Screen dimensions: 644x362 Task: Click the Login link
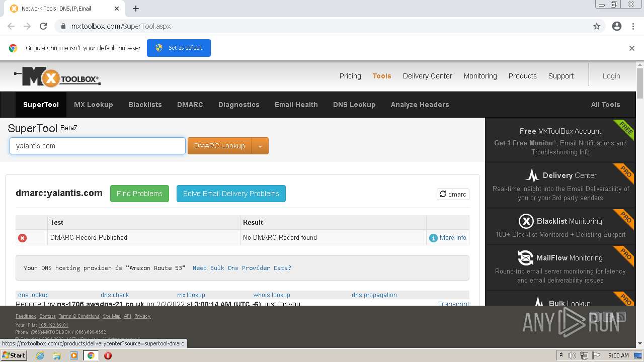pos(611,76)
